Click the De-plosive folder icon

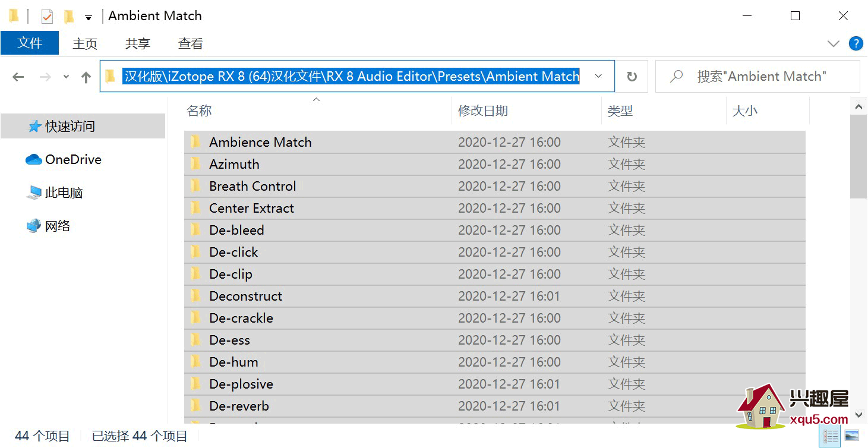[x=195, y=383]
